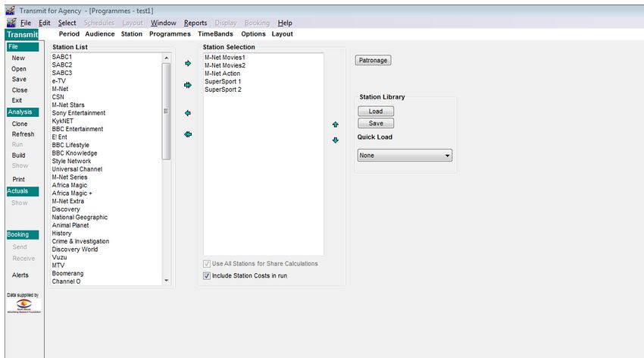Screen dimensions: 644x358
Task: Click Alerts in the sidebar
Action: click(x=20, y=275)
